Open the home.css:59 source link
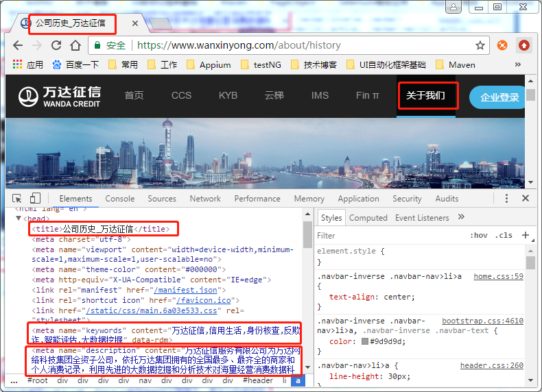This screenshot has width=542, height=392. [x=498, y=276]
